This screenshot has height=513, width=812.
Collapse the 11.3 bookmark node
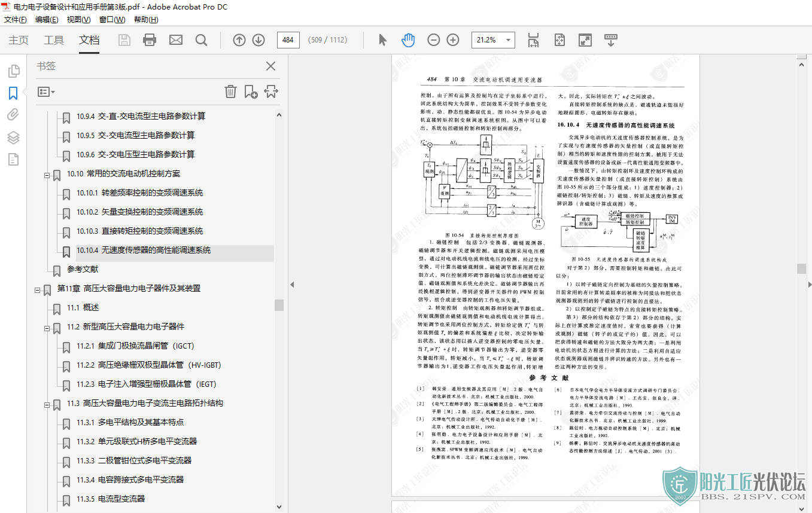[x=47, y=405]
